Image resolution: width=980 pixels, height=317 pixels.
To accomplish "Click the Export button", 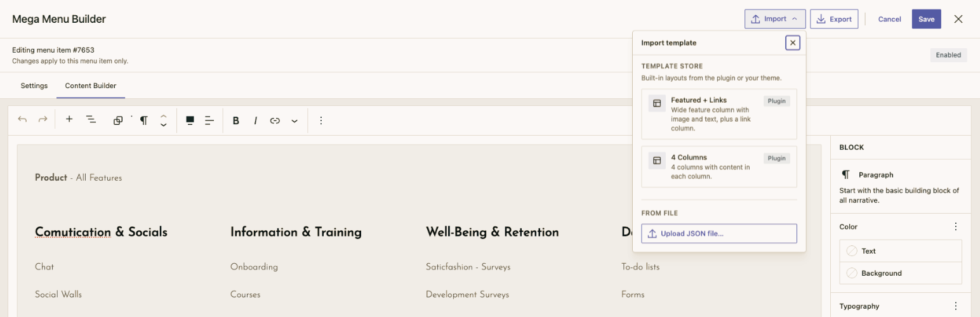I will point(834,19).
